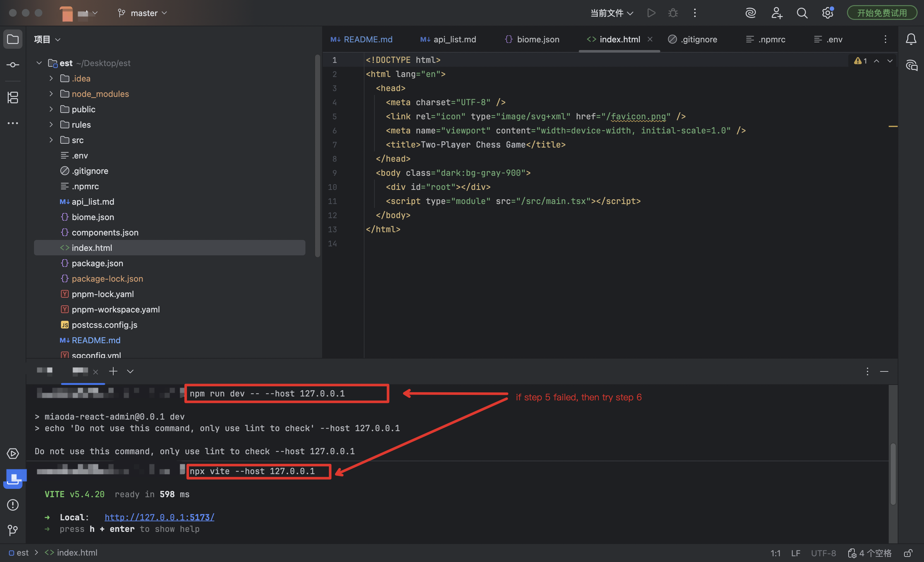This screenshot has width=924, height=562.
Task: Open IDE settings gear icon
Action: 827,13
